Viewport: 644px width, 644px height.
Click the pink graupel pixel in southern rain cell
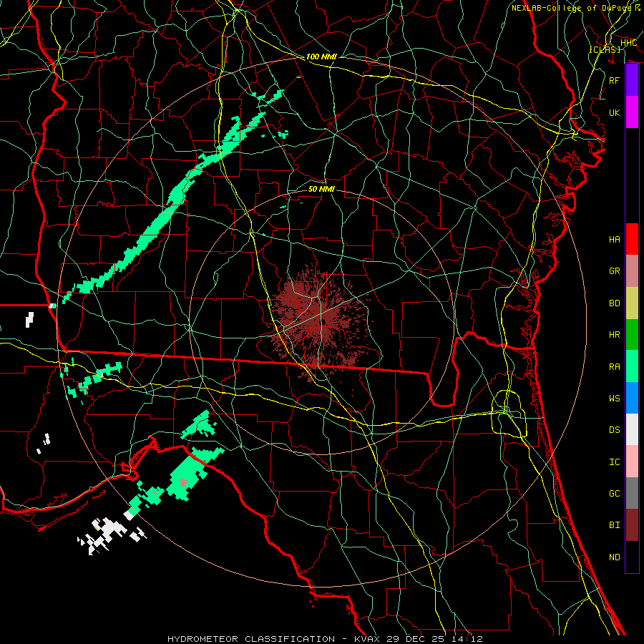click(184, 482)
